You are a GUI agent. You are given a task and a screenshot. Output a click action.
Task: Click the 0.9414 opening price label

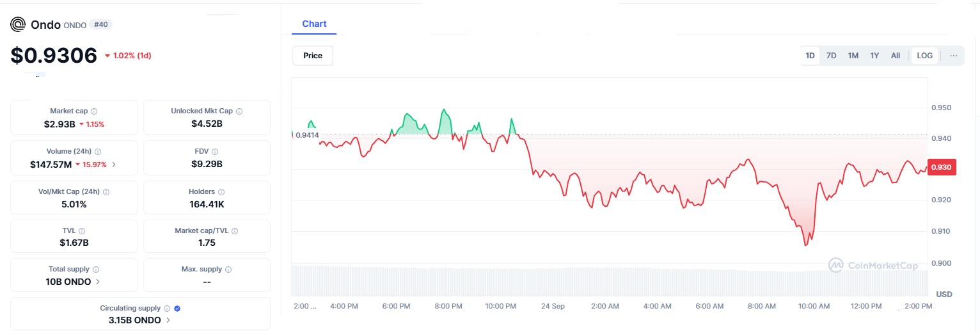pos(307,135)
